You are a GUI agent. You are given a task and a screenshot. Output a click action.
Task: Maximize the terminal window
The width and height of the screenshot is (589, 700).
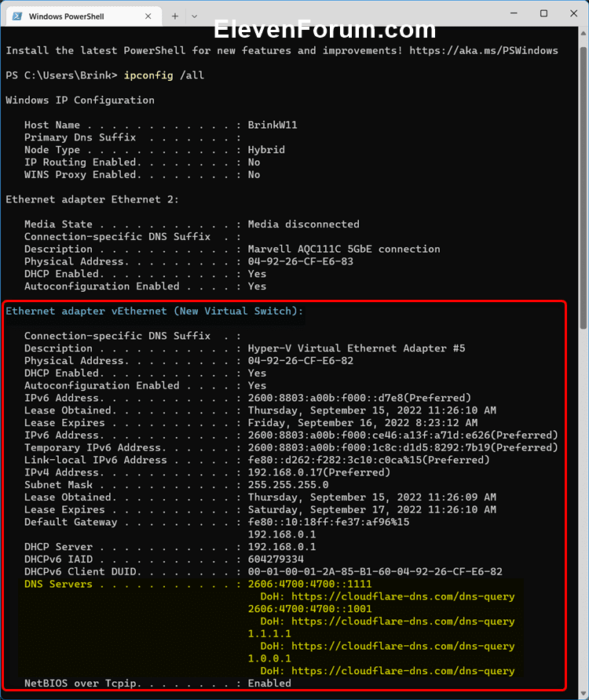[543, 13]
